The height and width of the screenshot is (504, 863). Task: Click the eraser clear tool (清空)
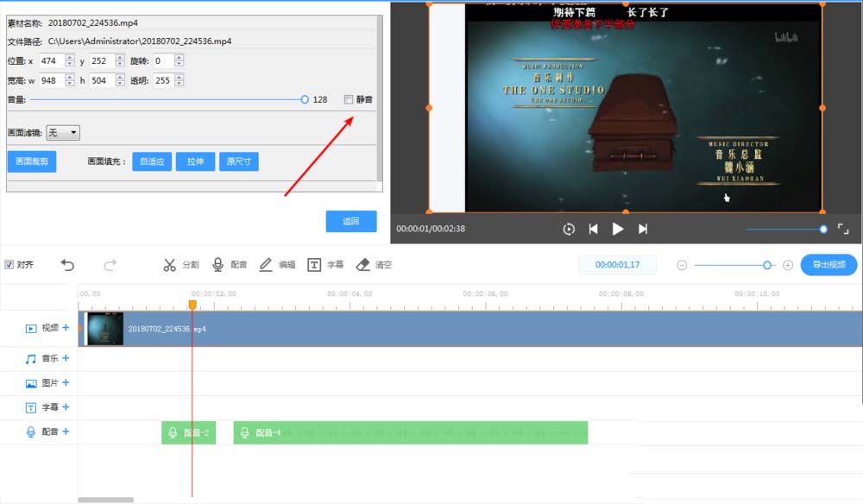(x=374, y=265)
